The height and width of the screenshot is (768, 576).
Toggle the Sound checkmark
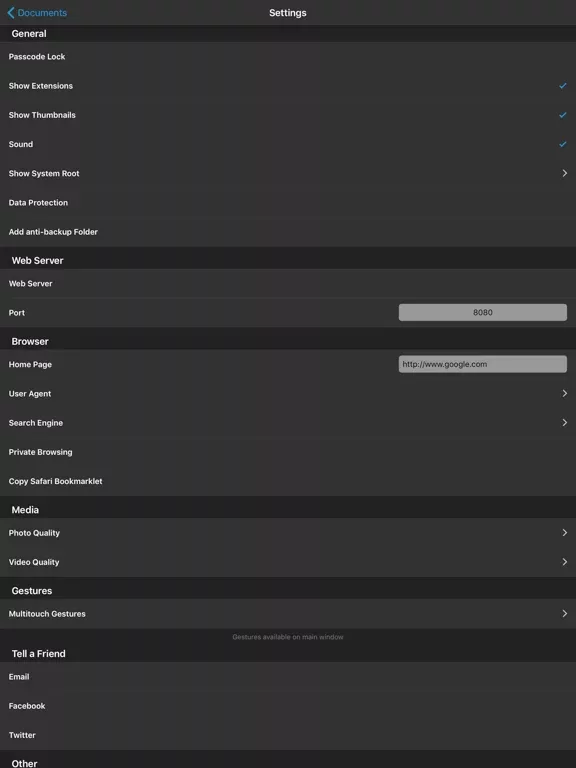(x=563, y=144)
